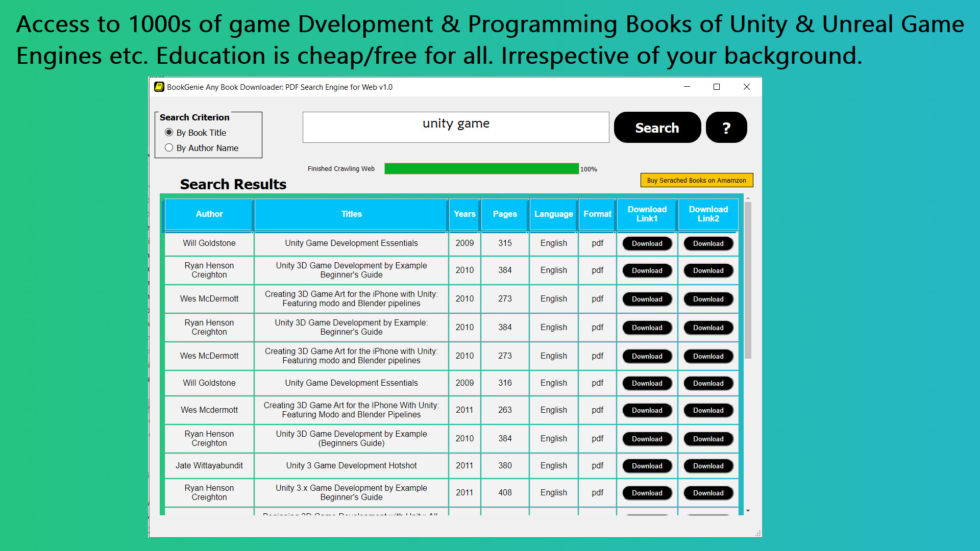Click Buy Searched Books on Amazon button
The width and height of the screenshot is (980, 551).
[x=696, y=180]
